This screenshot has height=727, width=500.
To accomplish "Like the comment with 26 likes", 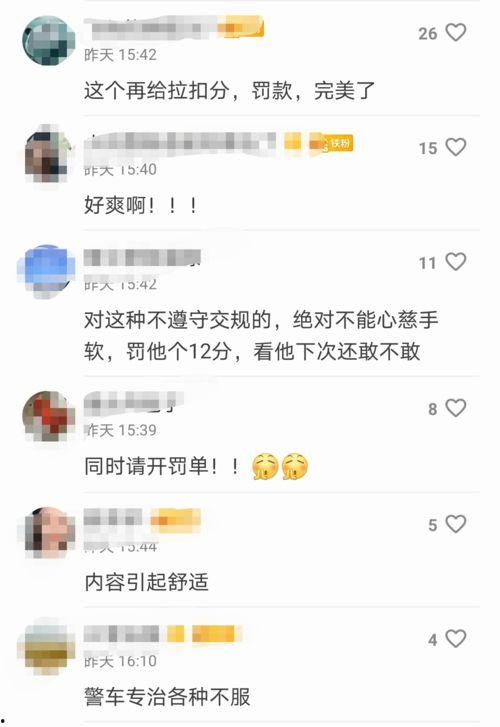I will (455, 32).
